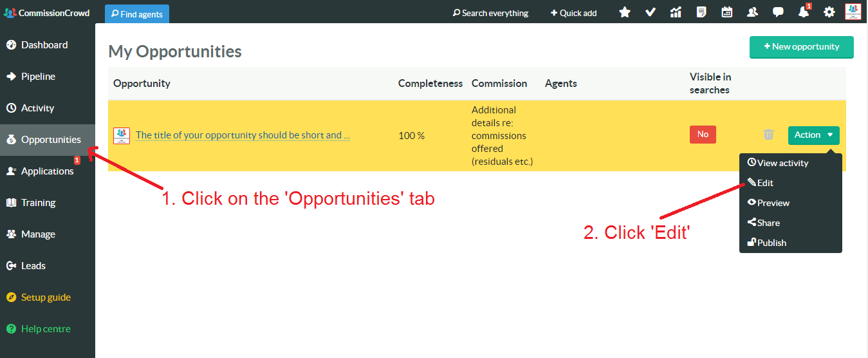Open the Quick add menu

coord(573,13)
